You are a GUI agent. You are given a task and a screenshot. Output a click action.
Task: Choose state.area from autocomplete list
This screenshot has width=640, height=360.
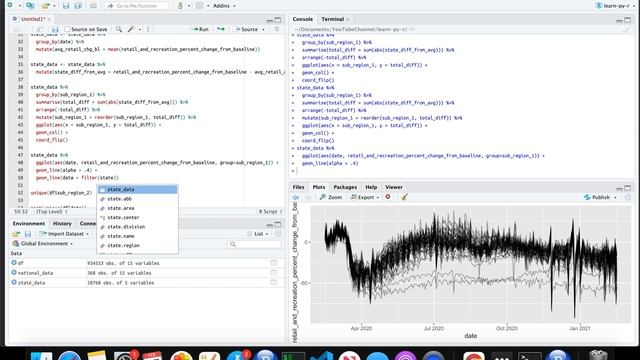(x=137, y=208)
